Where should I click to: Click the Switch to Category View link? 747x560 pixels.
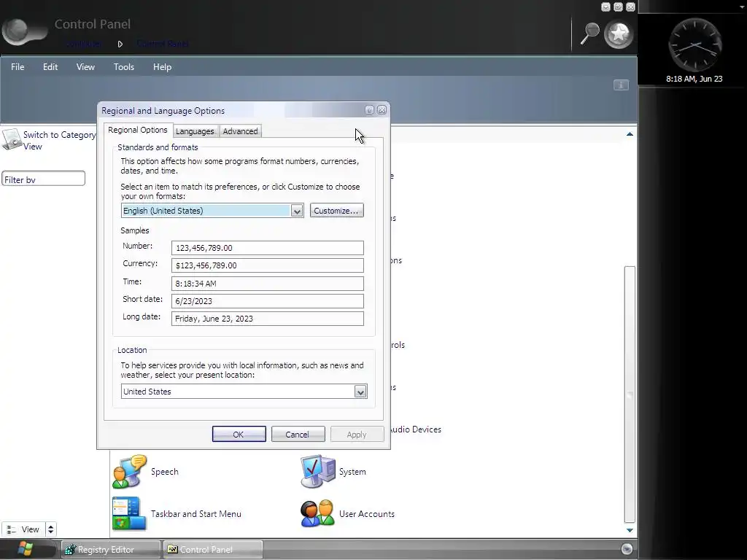(60, 141)
